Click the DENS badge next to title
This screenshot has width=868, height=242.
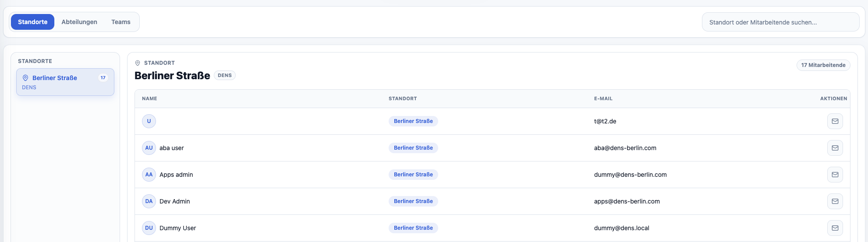(x=225, y=75)
